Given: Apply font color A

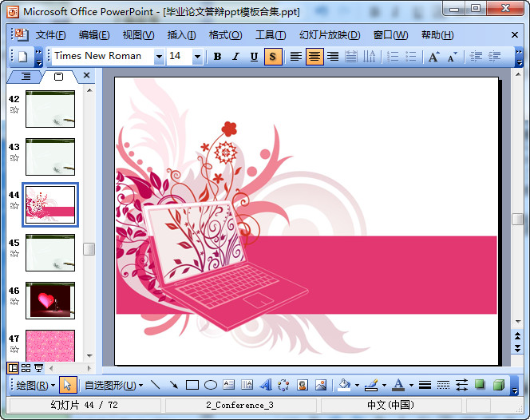Looking at the screenshot, I should (x=398, y=385).
